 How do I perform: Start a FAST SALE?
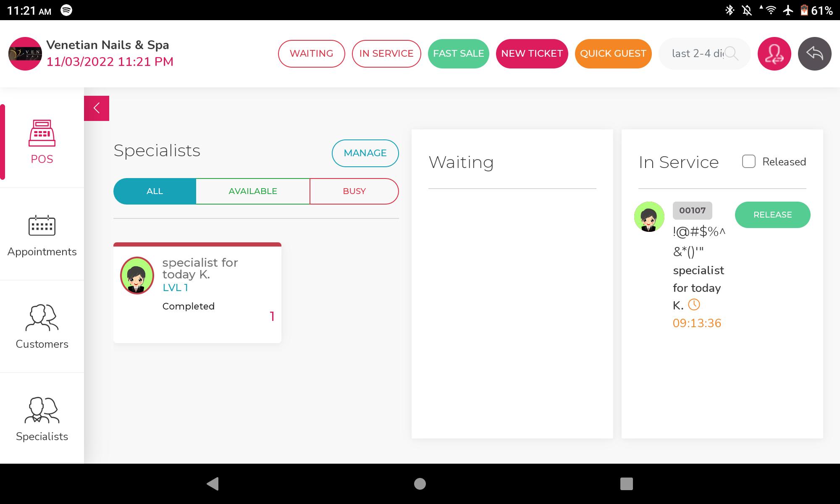[459, 54]
